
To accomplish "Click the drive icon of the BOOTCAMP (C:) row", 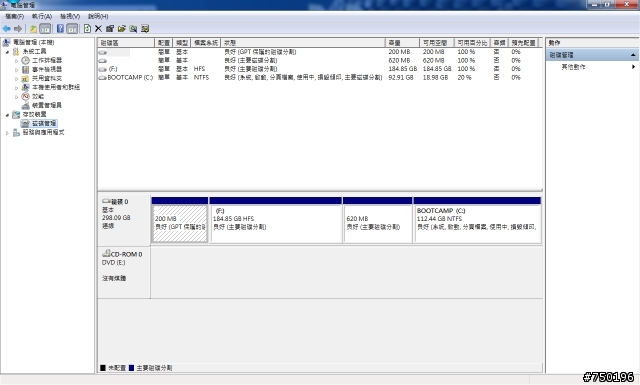I will point(102,78).
